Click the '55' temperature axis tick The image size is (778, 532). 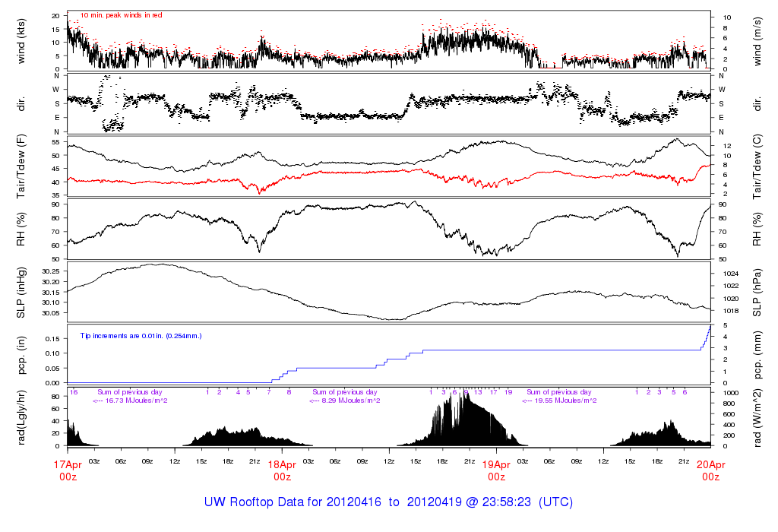56,142
